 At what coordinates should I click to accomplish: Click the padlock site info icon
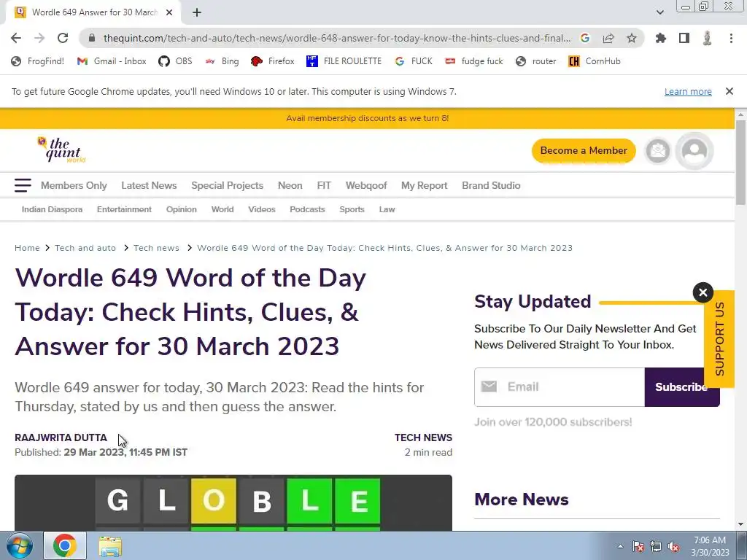click(93, 38)
